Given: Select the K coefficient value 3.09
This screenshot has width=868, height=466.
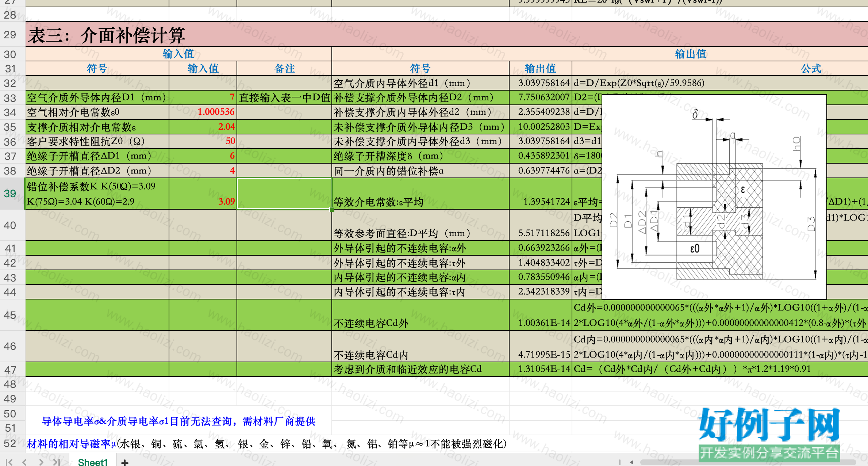Looking at the screenshot, I should coord(203,194).
